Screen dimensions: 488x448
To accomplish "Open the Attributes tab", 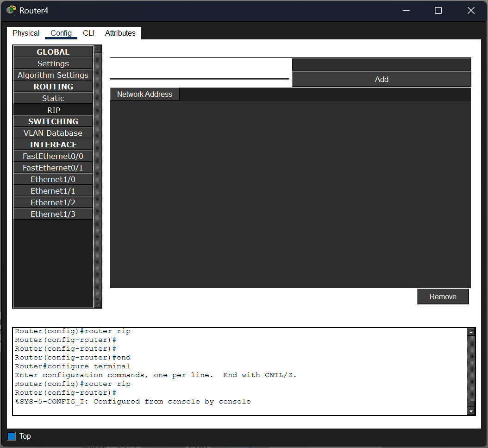I will tap(120, 33).
